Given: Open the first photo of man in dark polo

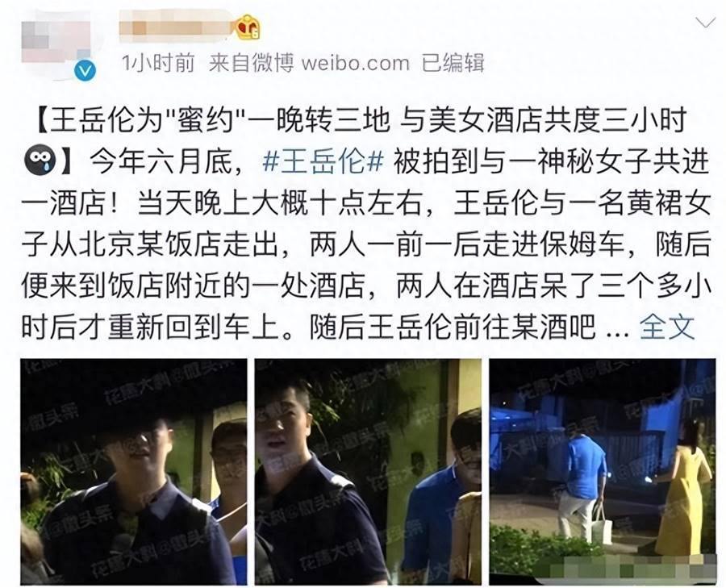Looking at the screenshot, I should point(134,471).
